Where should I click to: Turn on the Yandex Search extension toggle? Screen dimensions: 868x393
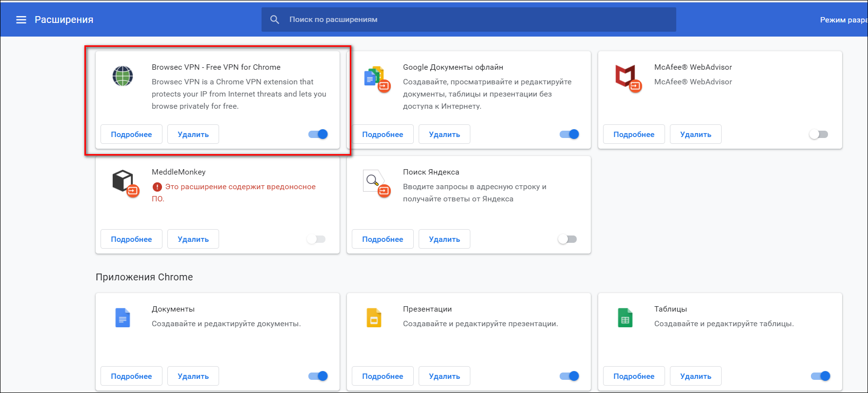(x=567, y=239)
